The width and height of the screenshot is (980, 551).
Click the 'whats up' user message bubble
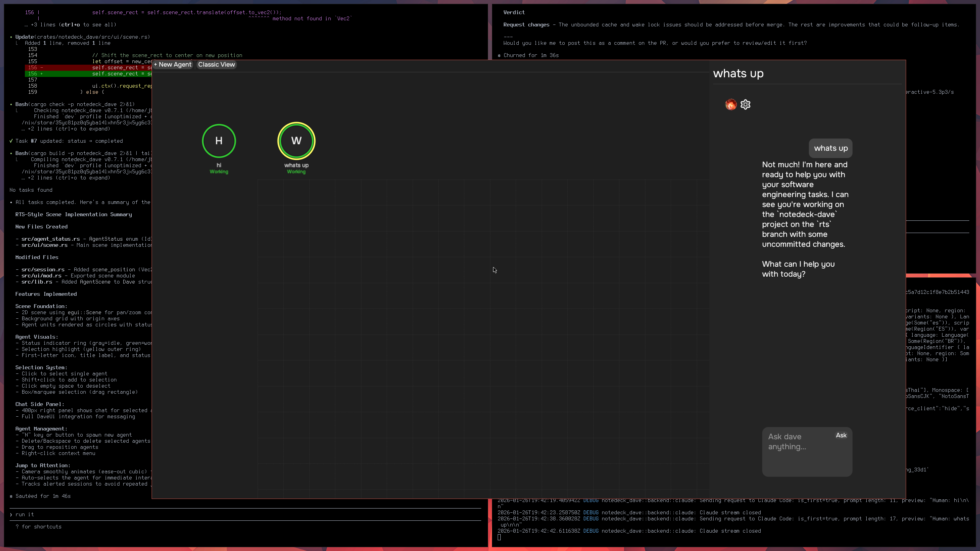coord(830,148)
